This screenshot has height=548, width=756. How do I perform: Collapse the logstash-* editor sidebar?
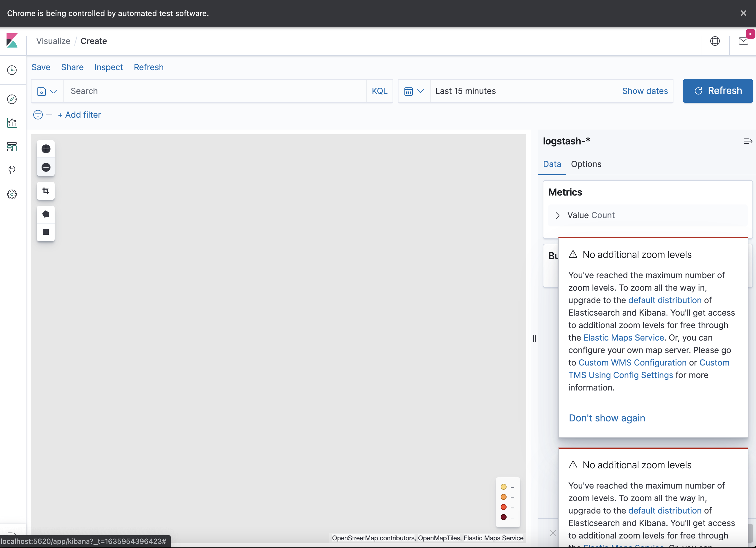click(x=747, y=141)
